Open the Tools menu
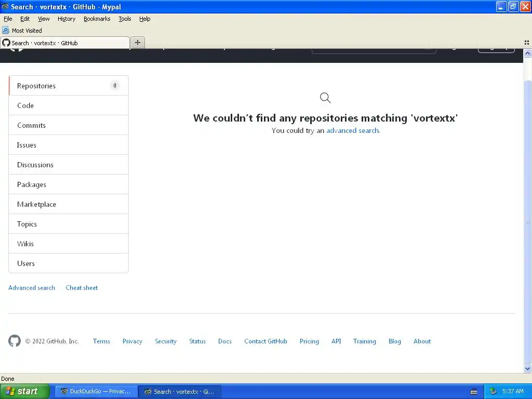 125,19
